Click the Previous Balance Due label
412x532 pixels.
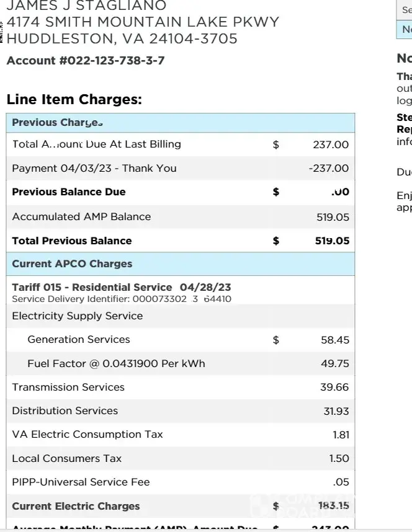click(x=69, y=192)
